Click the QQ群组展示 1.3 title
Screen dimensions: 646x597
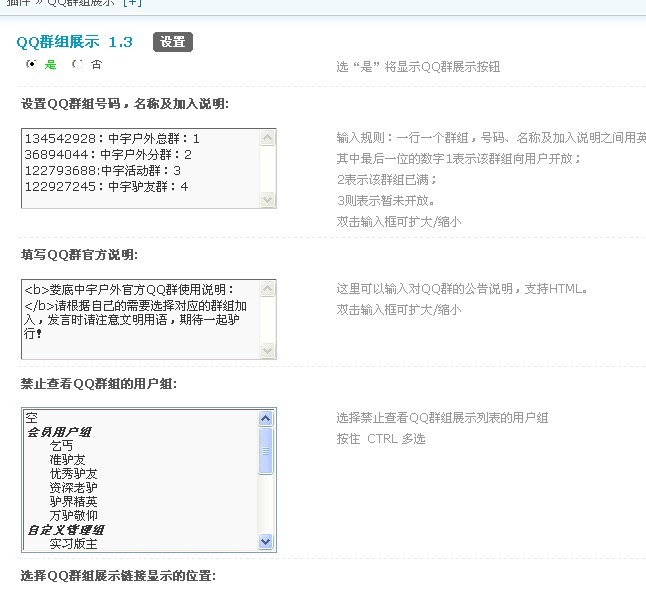[75, 42]
